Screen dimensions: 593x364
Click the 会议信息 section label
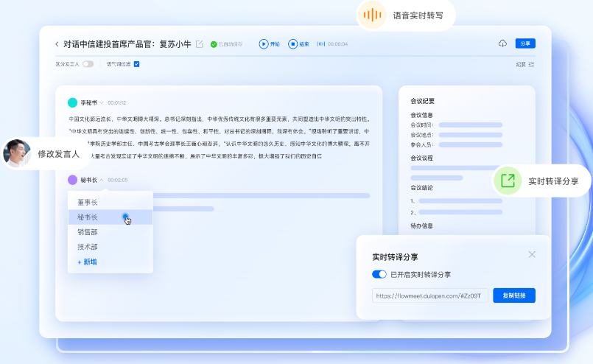click(421, 115)
